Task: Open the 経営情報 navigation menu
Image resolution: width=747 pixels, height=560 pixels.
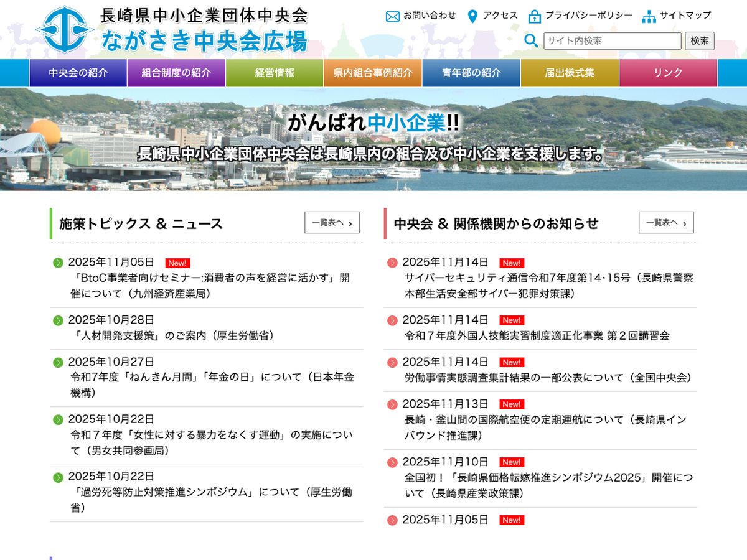Action: pos(275,73)
